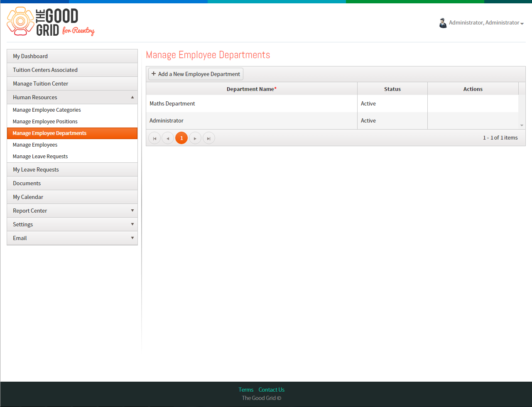Click the Manage Employee Departments heading
This screenshot has width=532, height=407.
(x=208, y=55)
